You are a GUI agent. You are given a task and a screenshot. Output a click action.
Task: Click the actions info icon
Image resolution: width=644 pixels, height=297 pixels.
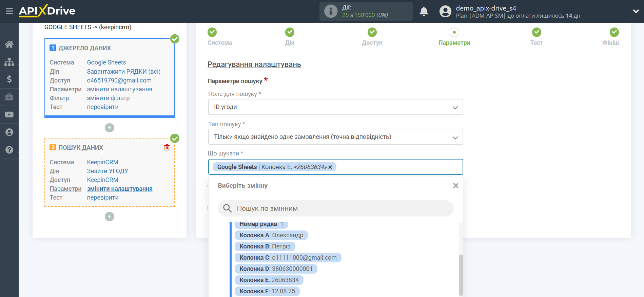331,11
